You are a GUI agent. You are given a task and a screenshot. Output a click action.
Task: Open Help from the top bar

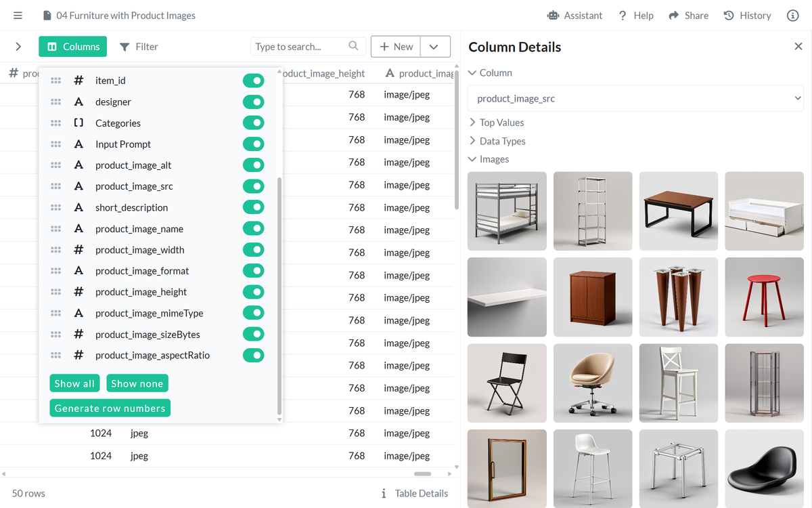coord(635,15)
